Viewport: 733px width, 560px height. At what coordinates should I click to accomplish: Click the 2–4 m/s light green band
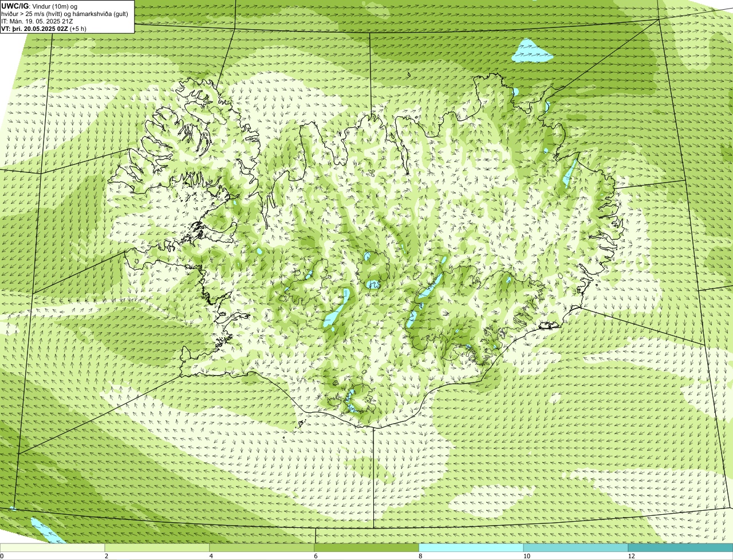click(157, 547)
